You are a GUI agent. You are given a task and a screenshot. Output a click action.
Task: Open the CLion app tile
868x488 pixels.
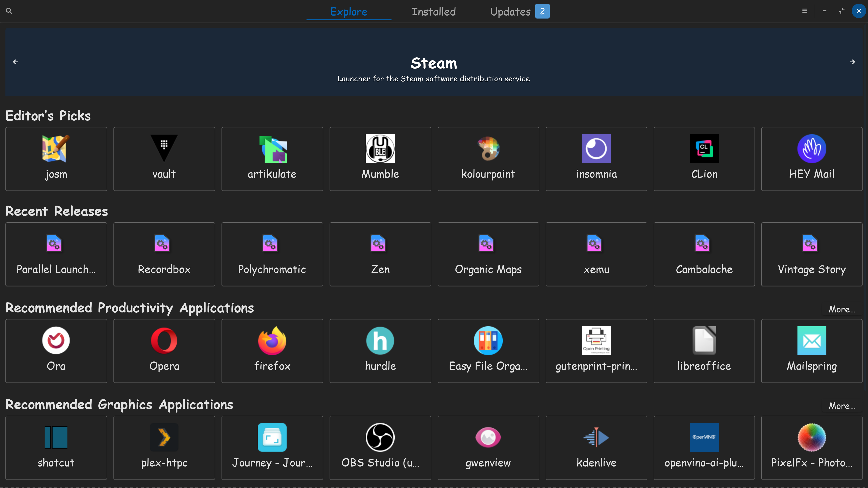point(704,159)
